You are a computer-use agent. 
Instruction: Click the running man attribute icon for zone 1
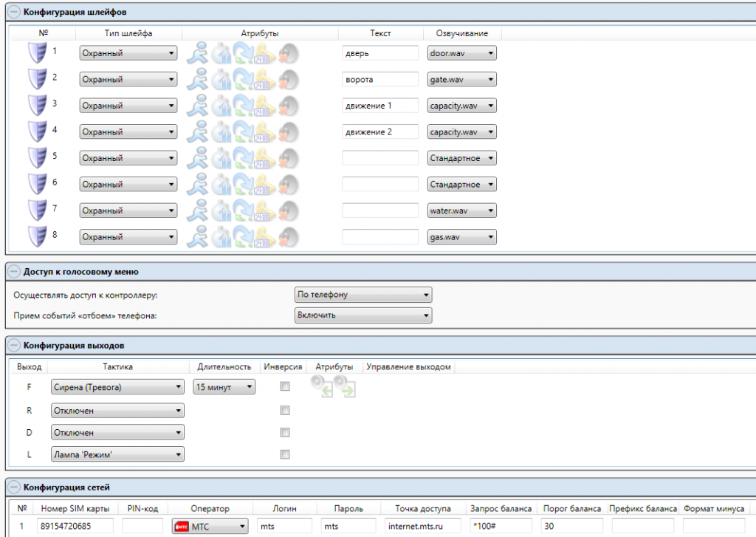click(x=197, y=53)
